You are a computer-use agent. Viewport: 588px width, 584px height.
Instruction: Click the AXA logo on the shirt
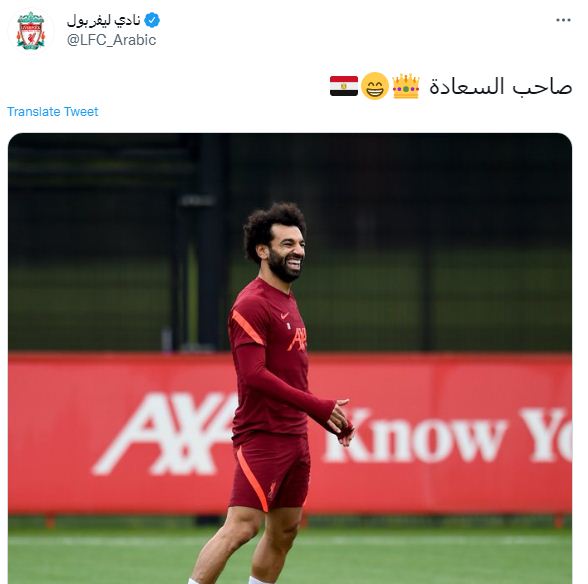(297, 339)
